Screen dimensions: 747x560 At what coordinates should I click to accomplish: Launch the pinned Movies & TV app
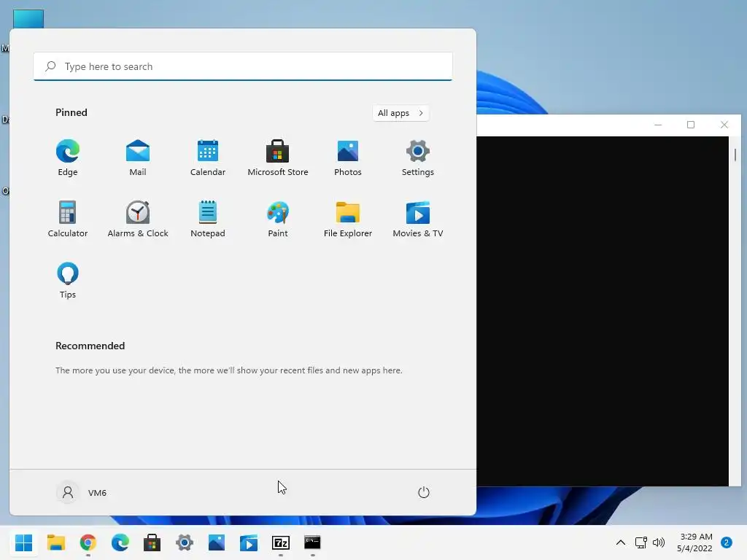click(418, 219)
